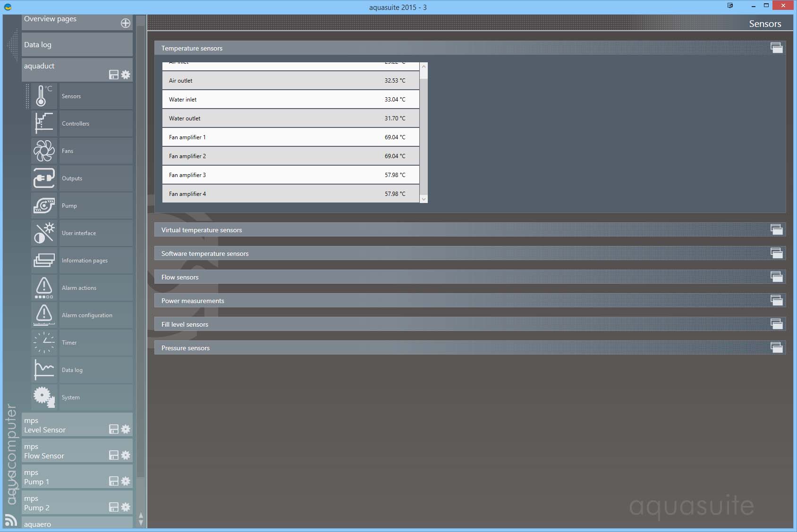797x532 pixels.
Task: Save mps Pump 2 settings
Action: point(114,507)
